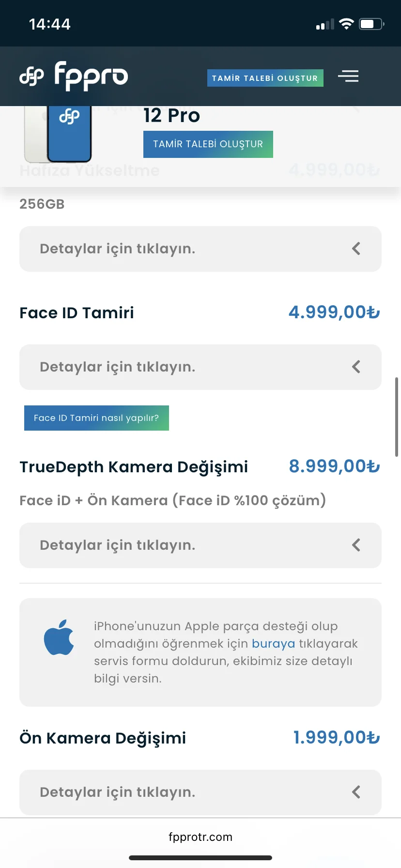Tap the TrueDepth price 8.999,00₺
The image size is (401, 868).
tap(334, 466)
